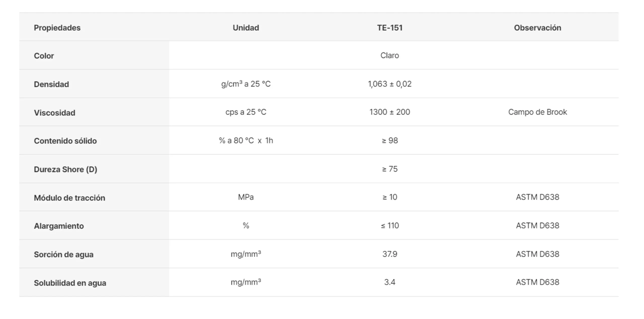
Task: Select the ≥ 75 hardness value
Action: (389, 169)
